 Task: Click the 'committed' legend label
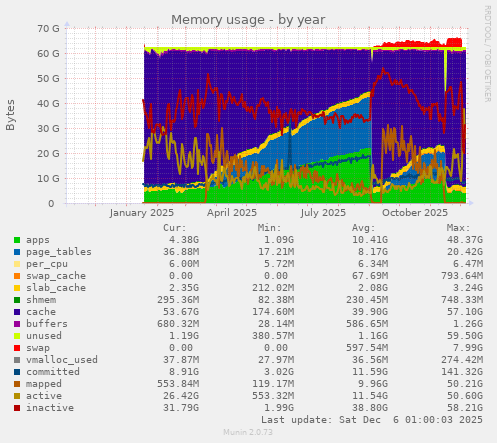point(53,372)
